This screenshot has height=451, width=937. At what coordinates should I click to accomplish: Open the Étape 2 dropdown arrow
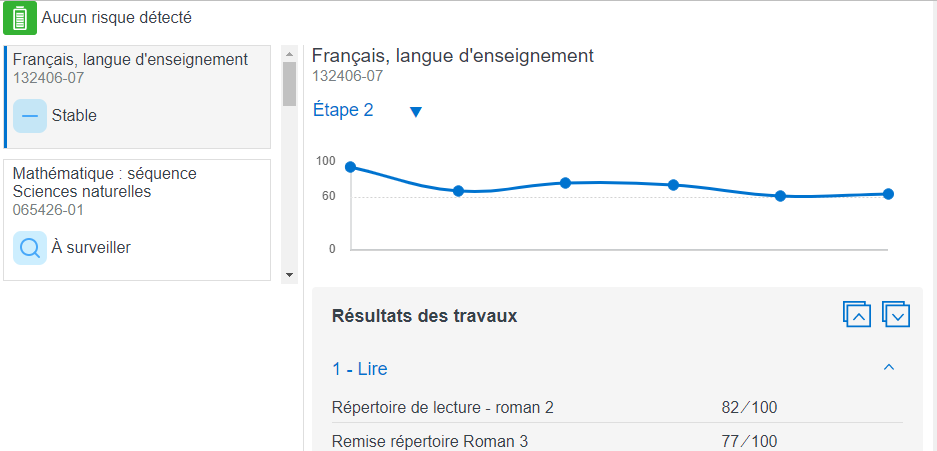(416, 112)
